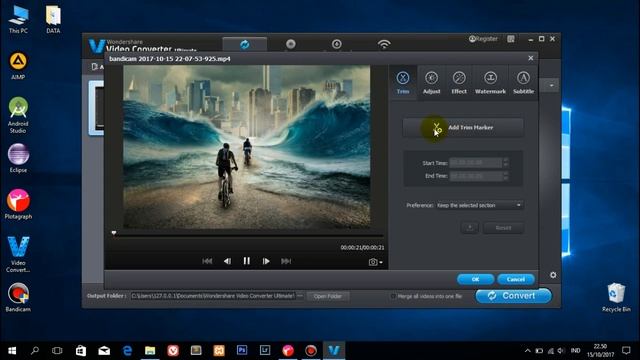Open Microsoft Store from taskbar
This screenshot has height=360, width=640.
pos(81,351)
